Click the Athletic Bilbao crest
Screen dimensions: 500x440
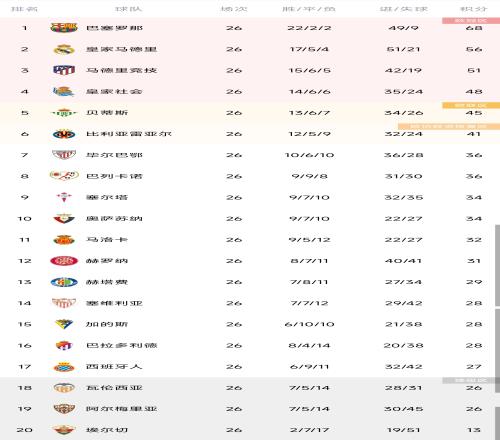[x=64, y=155]
